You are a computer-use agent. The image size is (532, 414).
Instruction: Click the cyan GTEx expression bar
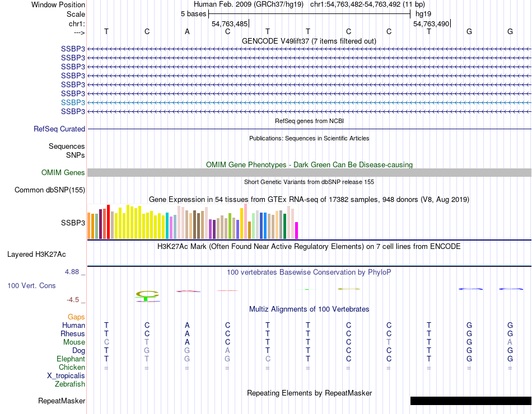tap(167, 226)
